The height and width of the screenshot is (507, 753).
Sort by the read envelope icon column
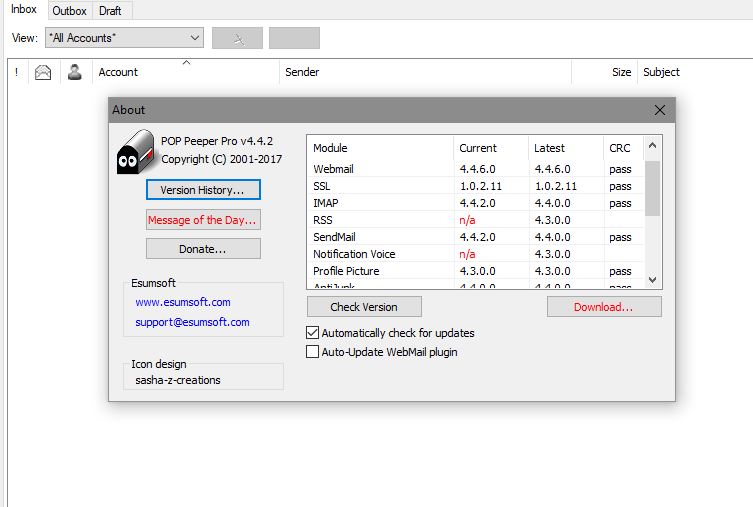pos(43,72)
